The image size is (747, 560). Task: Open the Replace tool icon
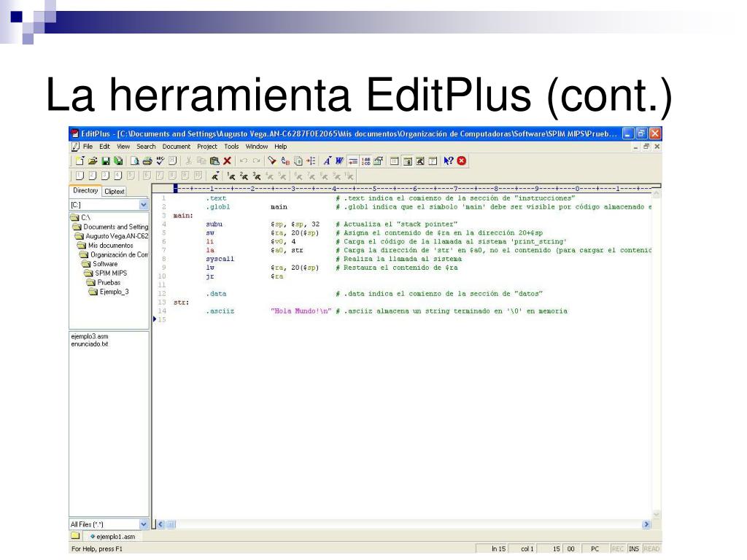click(285, 161)
